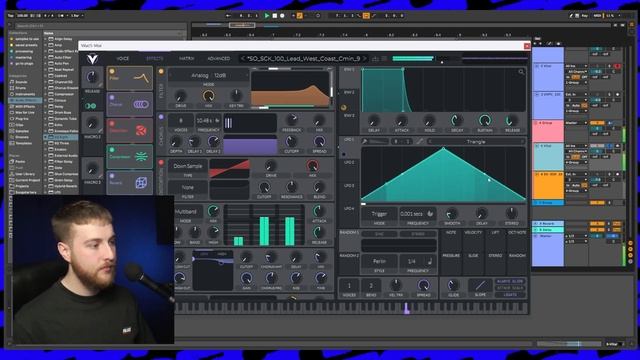Disable the Filter section power button

click(x=161, y=72)
